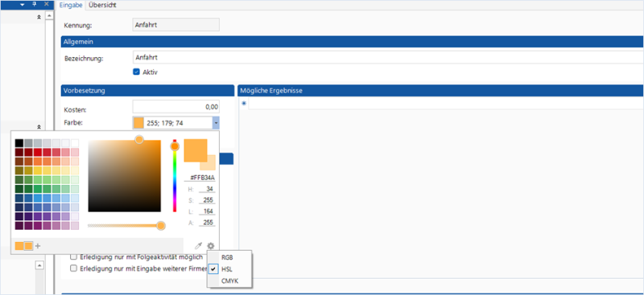Pick a color with the eyedropper icon
Screen dimensions: 644x295
coord(198,246)
